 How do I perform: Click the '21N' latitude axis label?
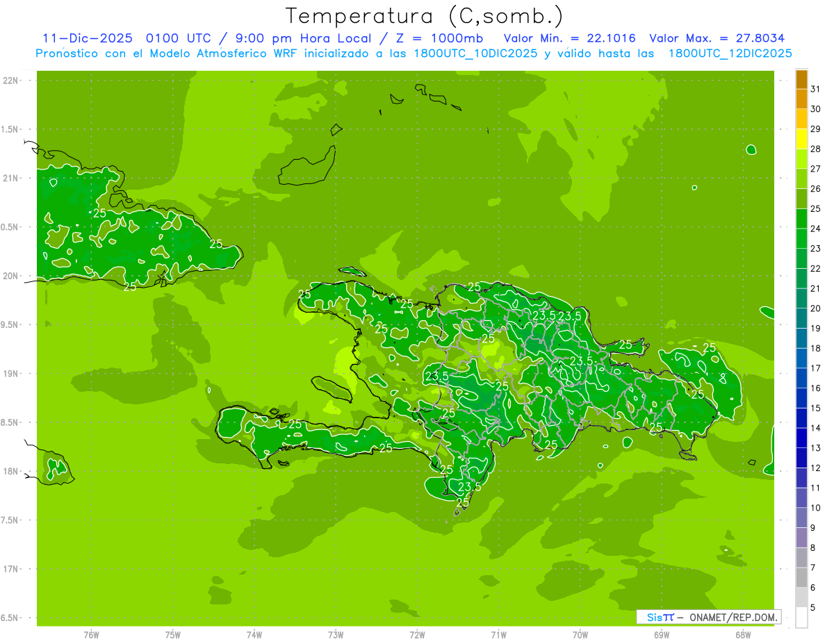[x=11, y=178]
